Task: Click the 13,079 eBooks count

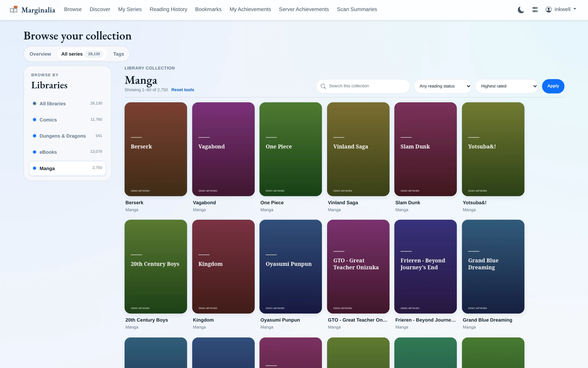Action: pyautogui.click(x=96, y=151)
